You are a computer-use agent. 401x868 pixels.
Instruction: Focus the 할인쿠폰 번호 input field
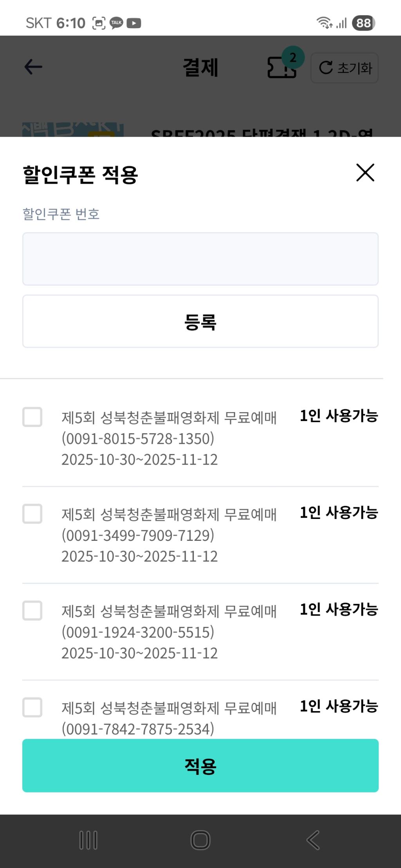click(200, 259)
